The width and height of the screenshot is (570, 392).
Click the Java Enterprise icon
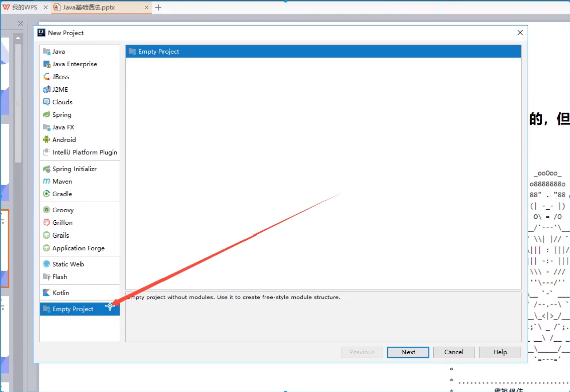[46, 64]
